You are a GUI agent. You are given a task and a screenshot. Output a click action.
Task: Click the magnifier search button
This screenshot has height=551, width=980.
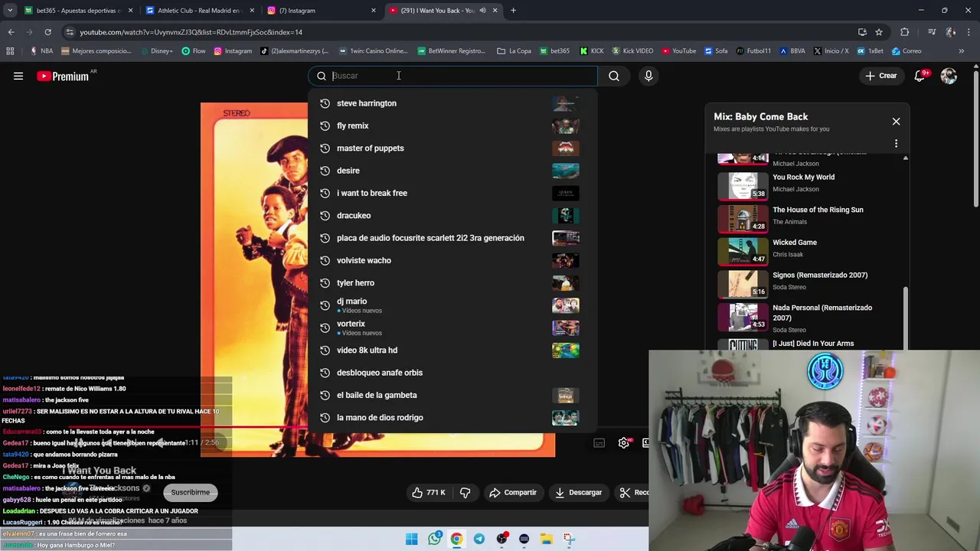(614, 76)
